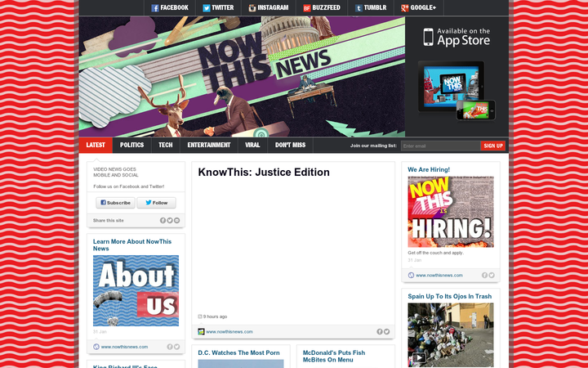Open www.nowthisnews.com link under KnowThis post
Image resolution: width=588 pixels, height=368 pixels.
(x=229, y=331)
